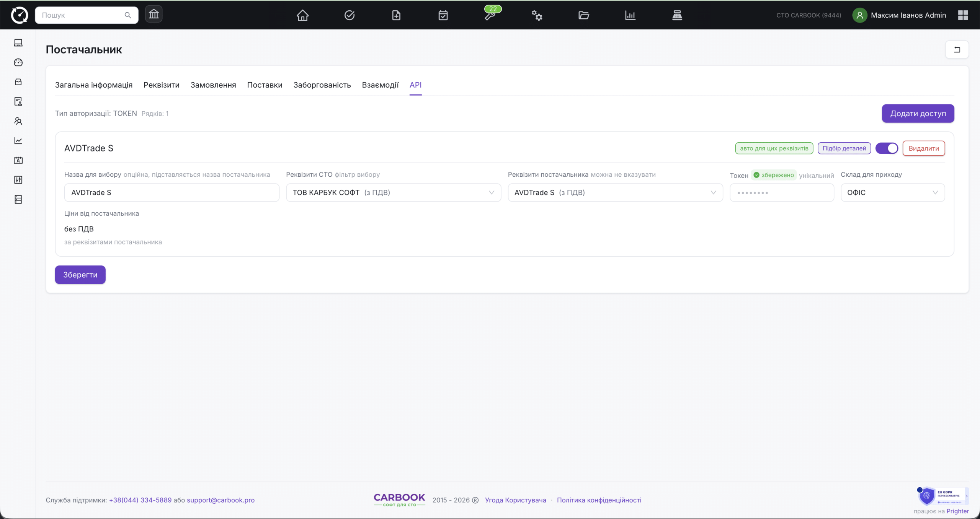980x519 pixels.
Task: Open the line chart sidebar icon
Action: 18,141
